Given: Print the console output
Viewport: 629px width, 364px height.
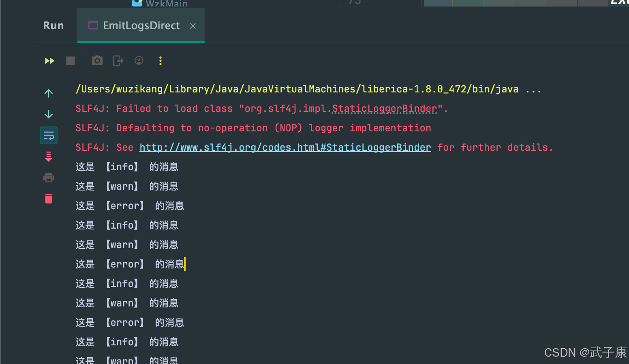Looking at the screenshot, I should [48, 177].
